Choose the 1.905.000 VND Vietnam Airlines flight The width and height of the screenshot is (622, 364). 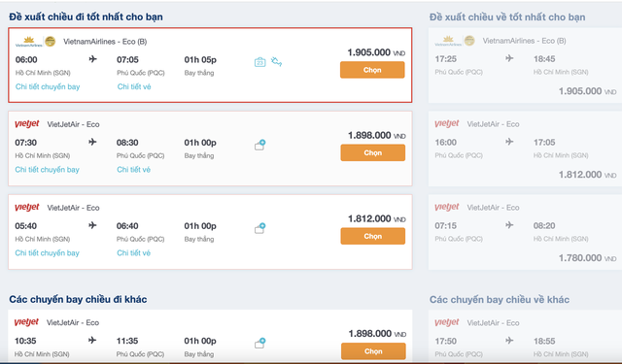372,70
